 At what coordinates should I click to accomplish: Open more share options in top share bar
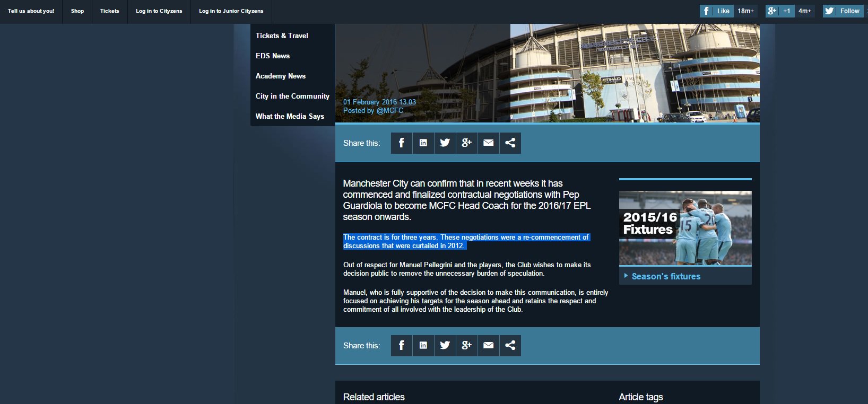510,143
